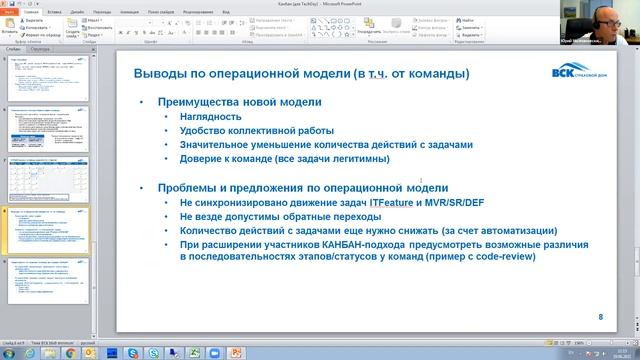Select slide 7 thumbnail with table

pyautogui.click(x=48, y=180)
